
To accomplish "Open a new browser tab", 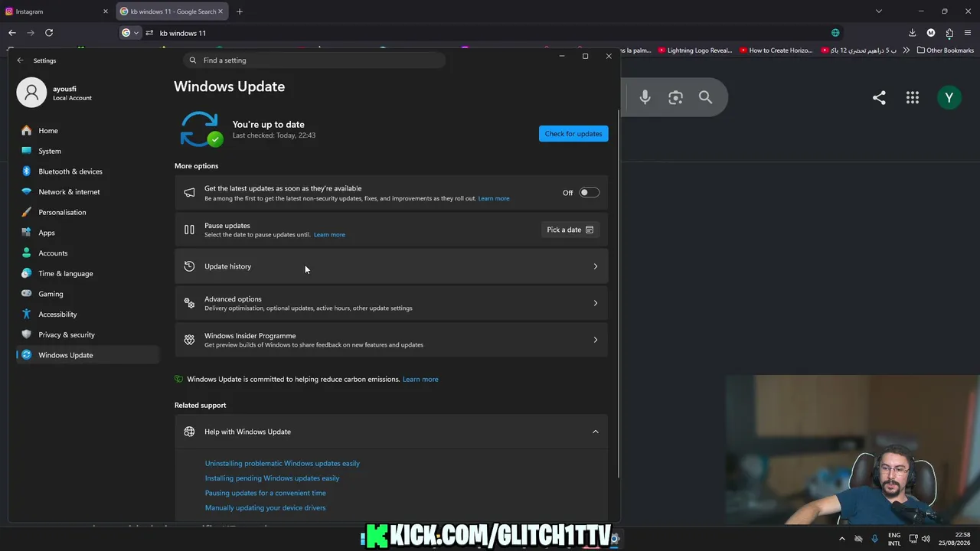I will tap(240, 11).
